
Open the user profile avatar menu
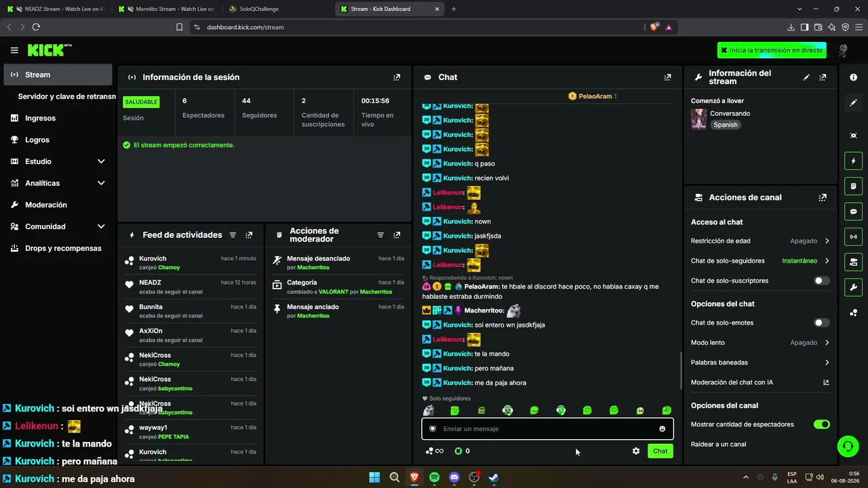[x=844, y=50]
